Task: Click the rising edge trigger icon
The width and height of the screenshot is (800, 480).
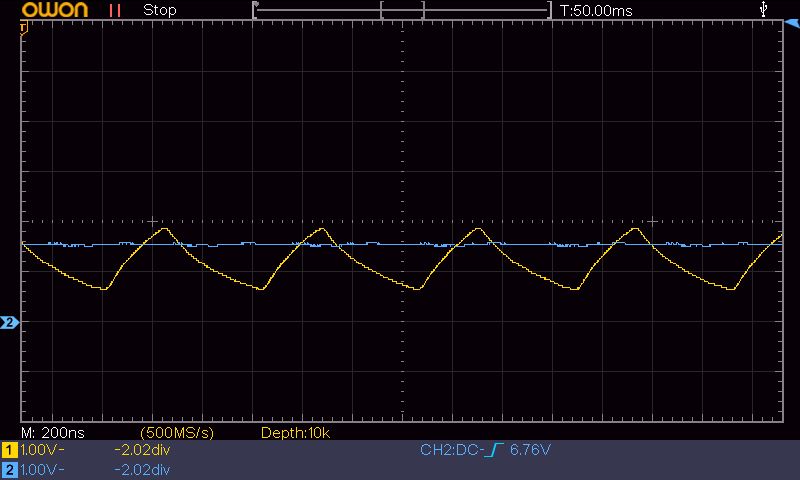Action: tap(494, 450)
